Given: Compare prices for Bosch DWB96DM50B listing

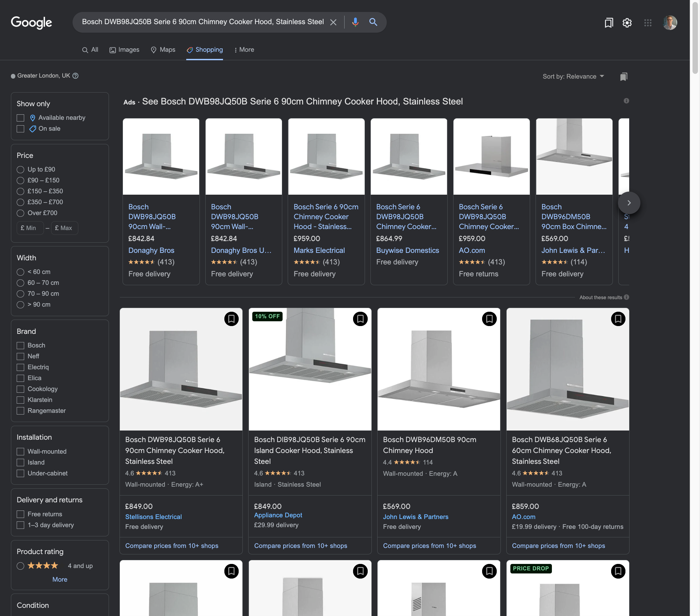Looking at the screenshot, I should [429, 546].
